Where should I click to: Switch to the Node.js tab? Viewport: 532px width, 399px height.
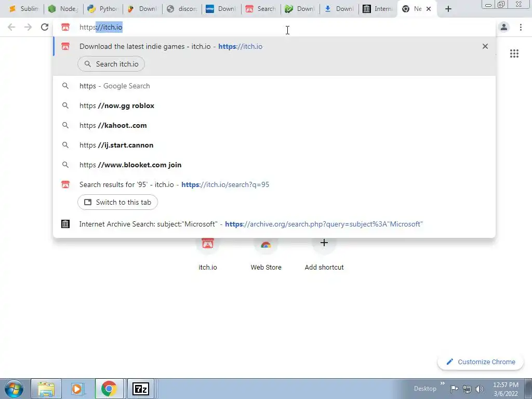(x=63, y=9)
